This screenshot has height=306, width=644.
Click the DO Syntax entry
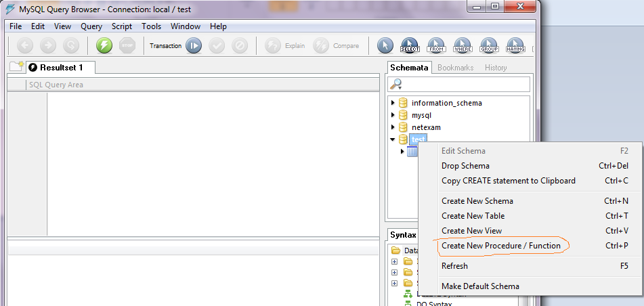434,303
